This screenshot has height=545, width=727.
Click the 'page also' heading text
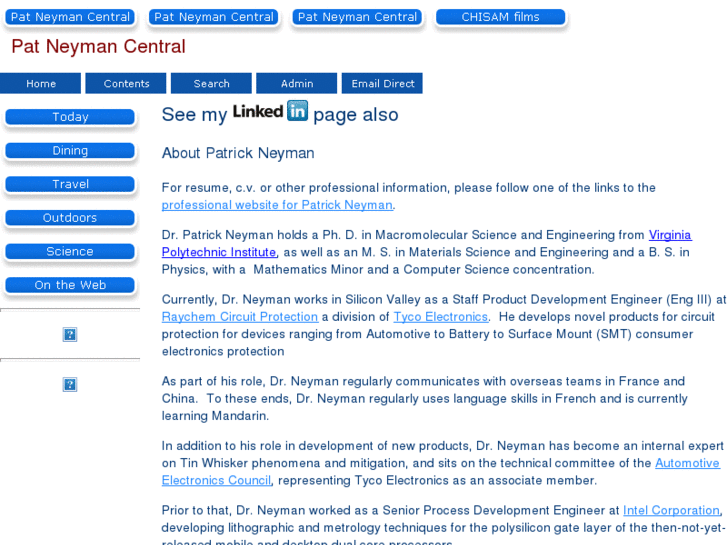coord(356,115)
